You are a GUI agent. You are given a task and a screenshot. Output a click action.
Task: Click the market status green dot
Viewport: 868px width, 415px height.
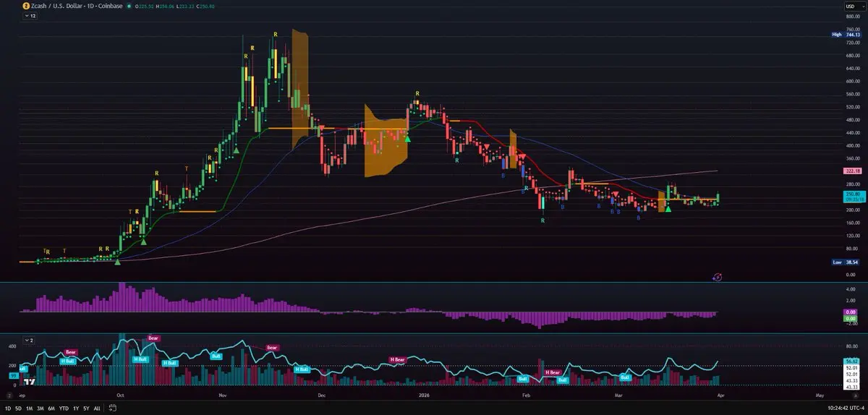point(129,6)
